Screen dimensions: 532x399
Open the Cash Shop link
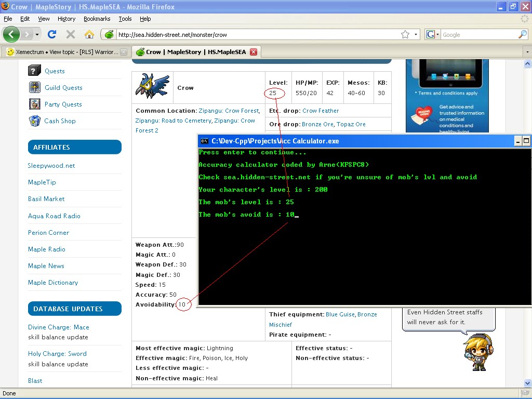pos(60,121)
